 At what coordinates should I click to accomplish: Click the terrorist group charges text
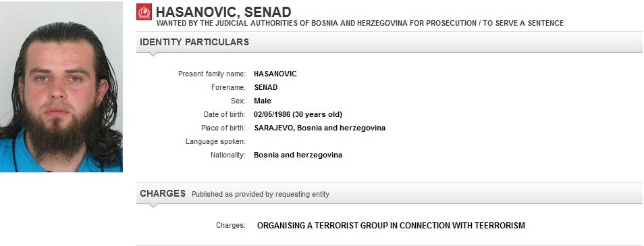click(x=391, y=226)
